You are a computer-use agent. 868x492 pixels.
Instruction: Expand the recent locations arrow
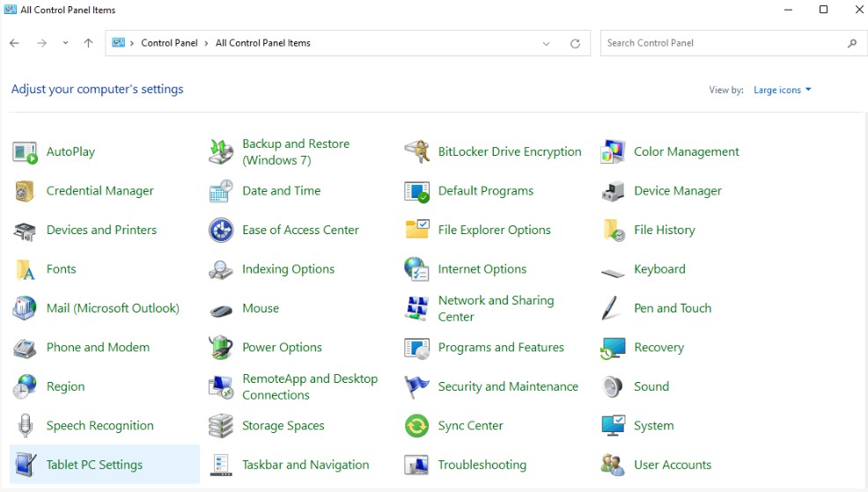[65, 43]
